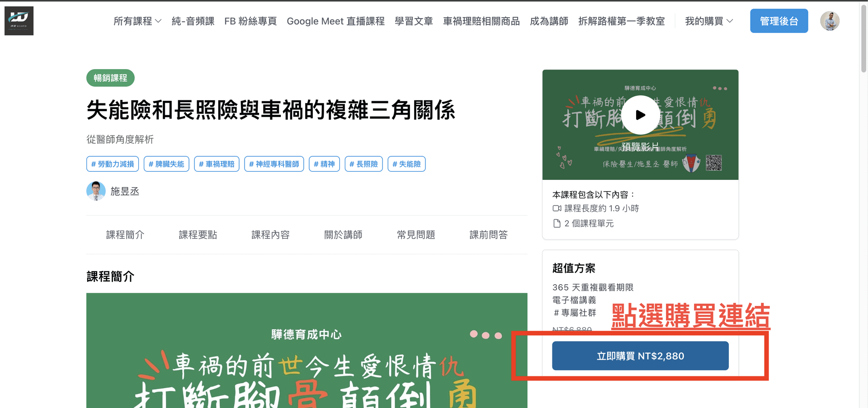Image resolution: width=868 pixels, height=408 pixels.
Task: Open the user profile avatar menu
Action: [x=830, y=21]
